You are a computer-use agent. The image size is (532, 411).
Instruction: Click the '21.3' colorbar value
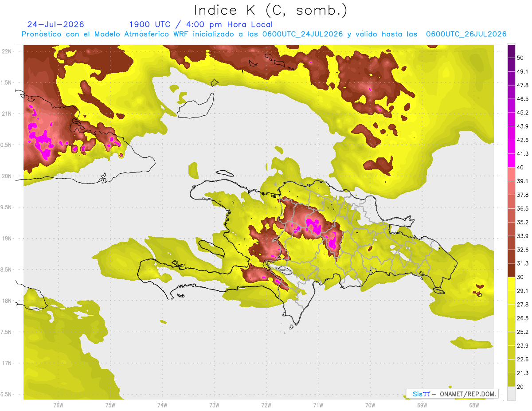(522, 373)
